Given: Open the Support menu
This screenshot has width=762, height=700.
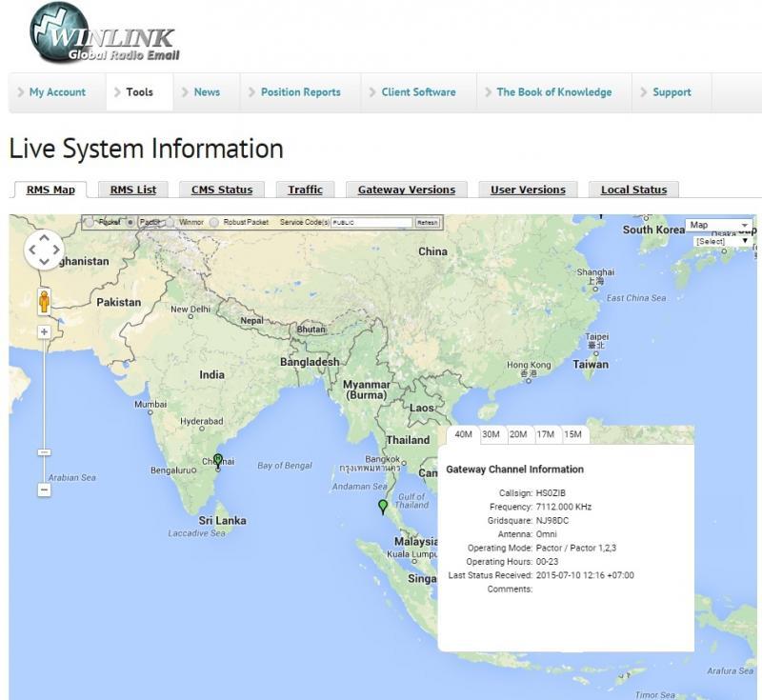Looking at the screenshot, I should [x=672, y=92].
